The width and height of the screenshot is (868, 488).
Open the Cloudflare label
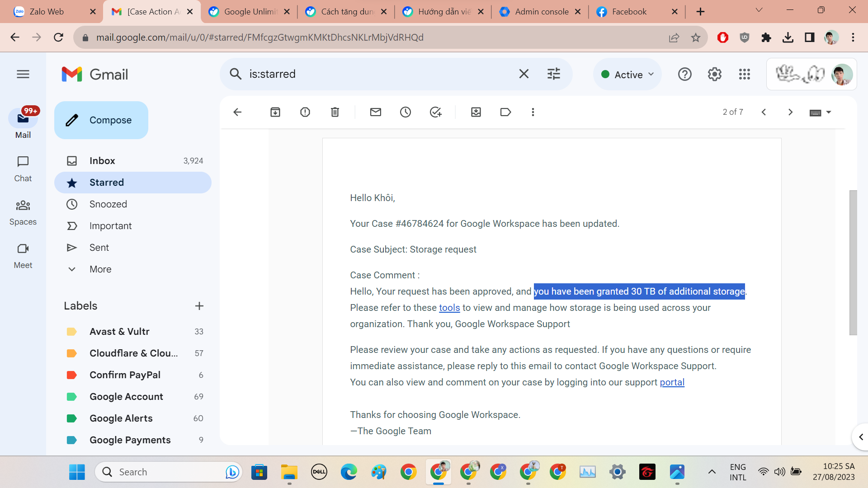coord(133,353)
